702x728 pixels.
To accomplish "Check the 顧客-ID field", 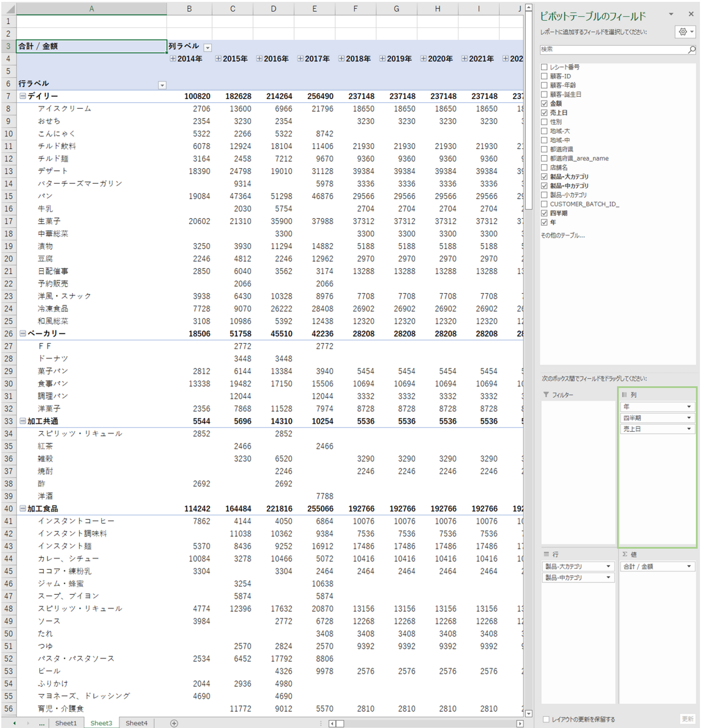I will [x=544, y=76].
